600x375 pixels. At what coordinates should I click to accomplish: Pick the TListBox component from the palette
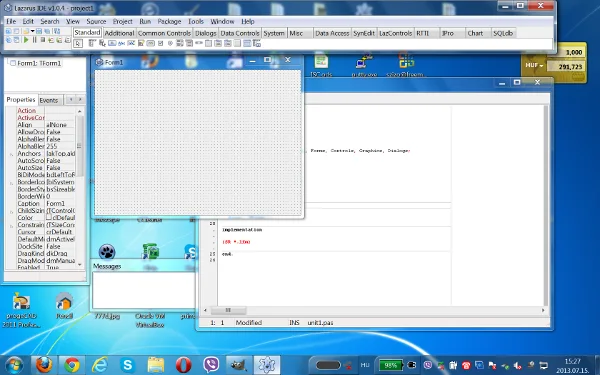179,43
